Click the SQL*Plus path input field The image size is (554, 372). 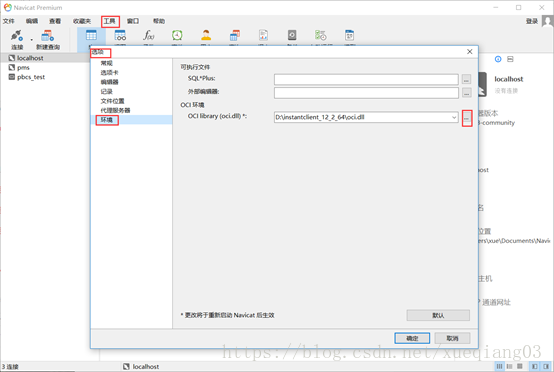coord(366,79)
